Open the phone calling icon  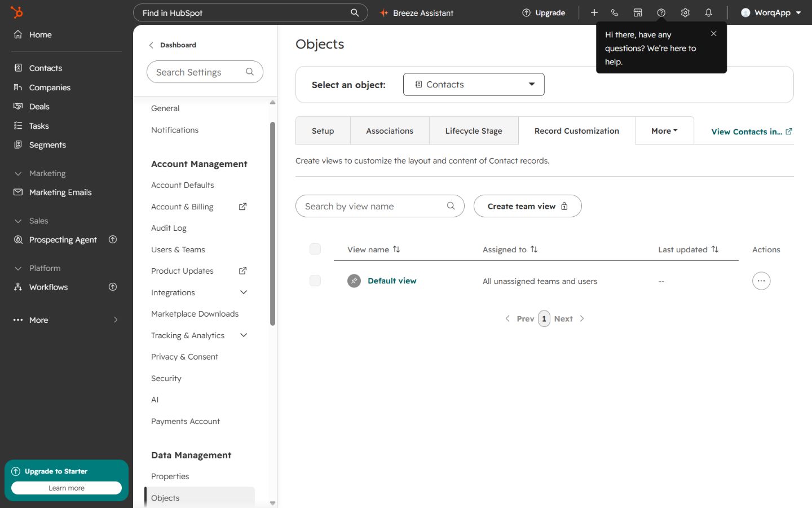pos(615,12)
